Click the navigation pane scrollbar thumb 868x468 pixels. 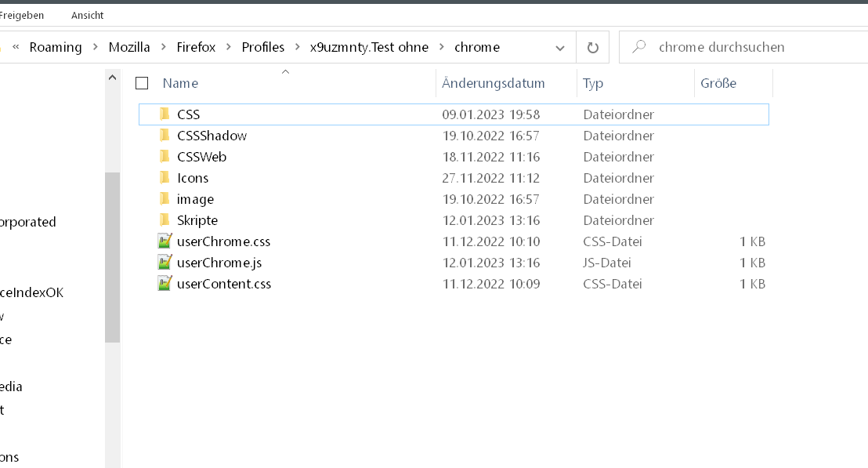[113, 257]
